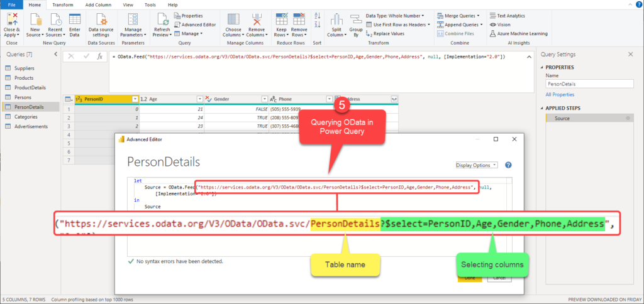Open Use First Row as Headers dropdown
Viewport: 644px width, 304px height.
pos(397,24)
